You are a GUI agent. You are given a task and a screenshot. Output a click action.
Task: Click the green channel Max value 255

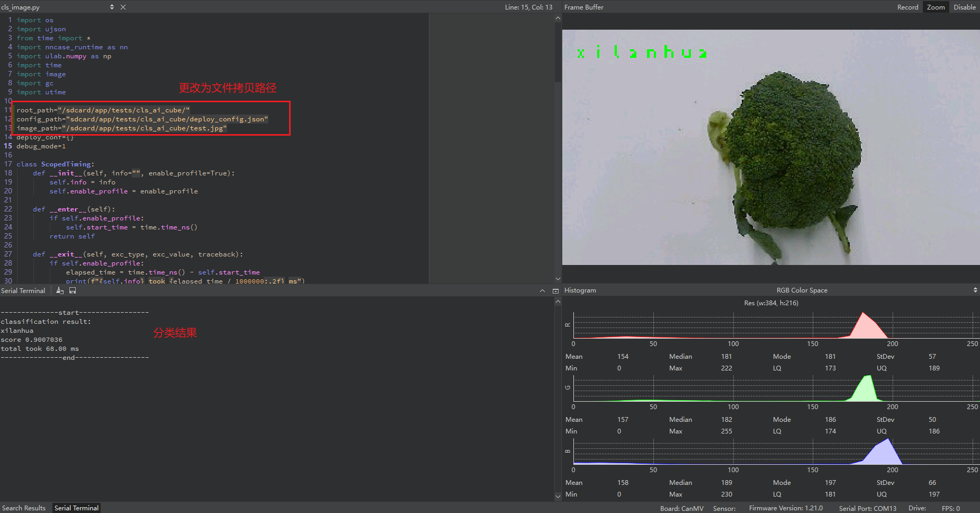pos(726,431)
